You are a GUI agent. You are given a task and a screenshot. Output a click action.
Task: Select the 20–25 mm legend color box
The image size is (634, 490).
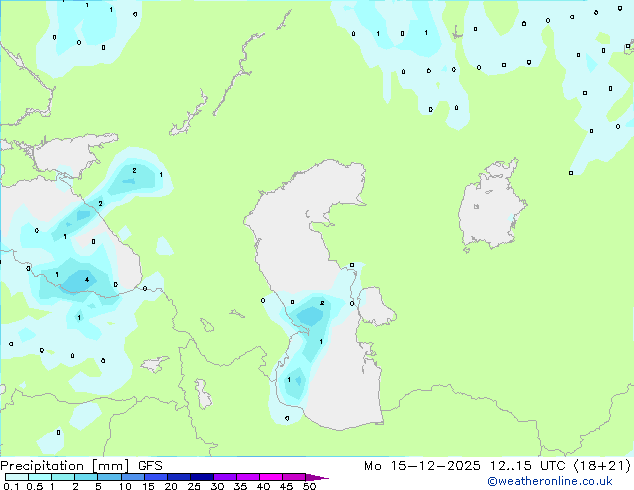coord(179,477)
